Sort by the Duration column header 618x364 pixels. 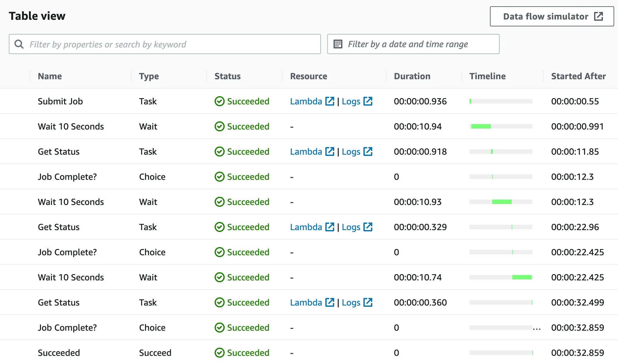412,76
